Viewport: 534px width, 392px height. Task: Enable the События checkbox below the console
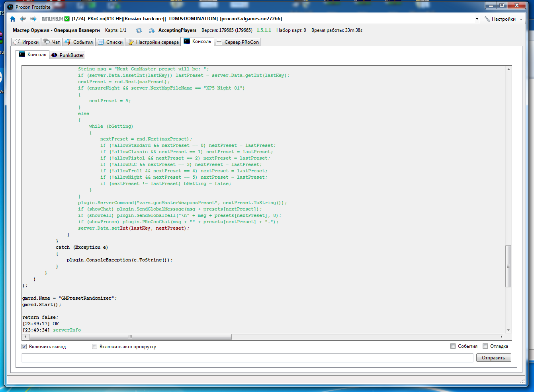click(453, 346)
